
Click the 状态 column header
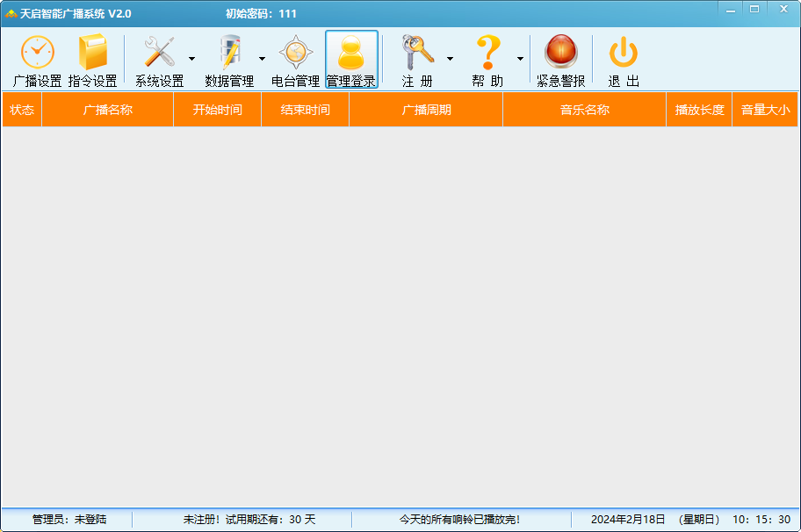pyautogui.click(x=22, y=110)
